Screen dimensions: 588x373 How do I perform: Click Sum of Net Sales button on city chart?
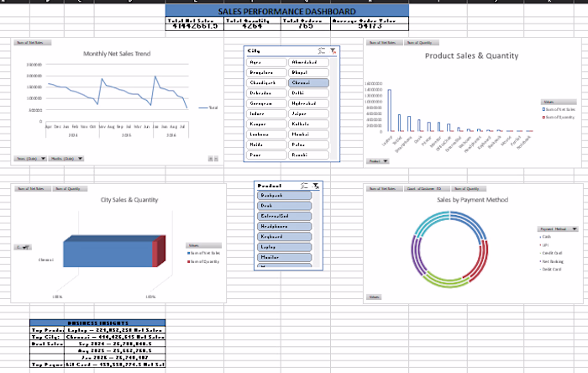click(x=33, y=189)
